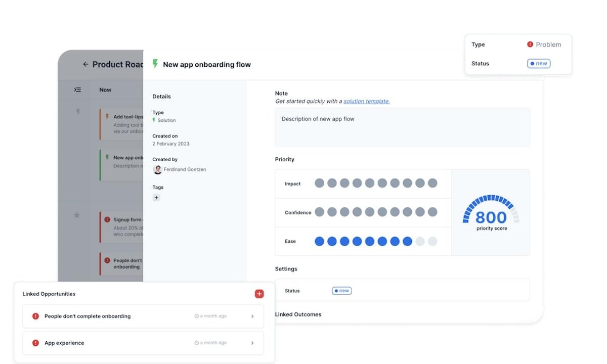Set Impact rating to the first dot
The image size is (607, 364).
click(319, 183)
